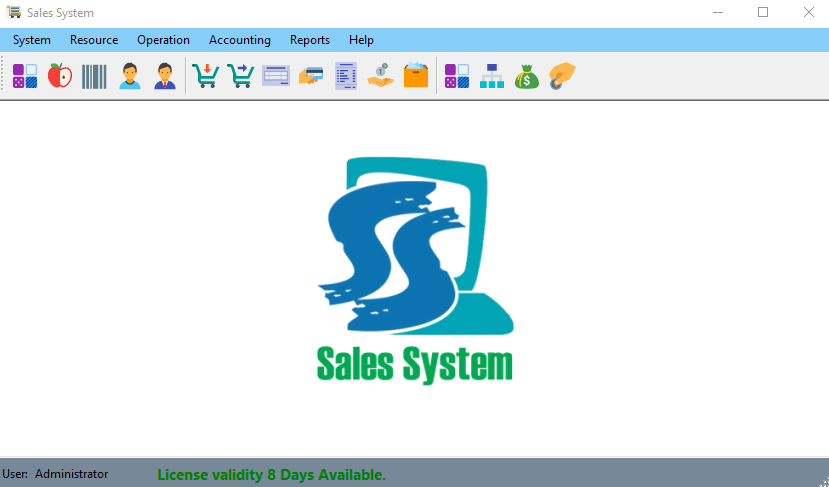Click the green money bag icon
Viewport: 829px width, 487px height.
[x=526, y=76]
